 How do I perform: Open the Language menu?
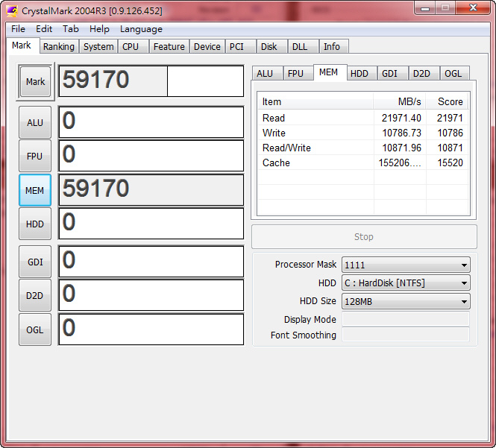click(141, 29)
